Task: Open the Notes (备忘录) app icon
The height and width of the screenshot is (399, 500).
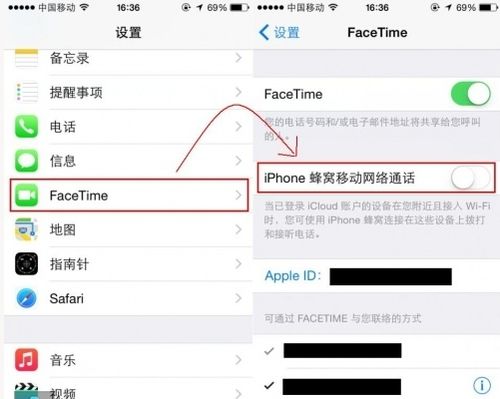Action: (27, 58)
